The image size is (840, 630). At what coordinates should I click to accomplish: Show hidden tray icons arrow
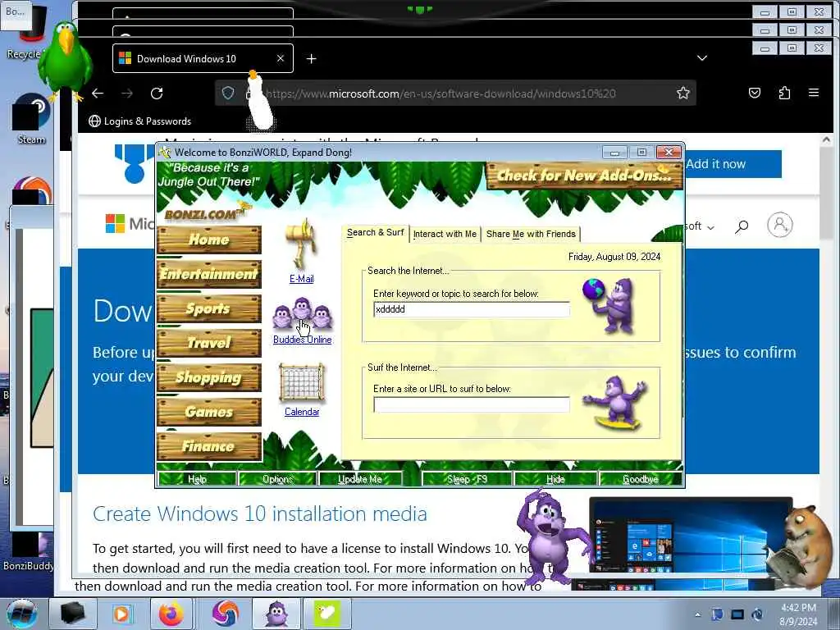697,614
